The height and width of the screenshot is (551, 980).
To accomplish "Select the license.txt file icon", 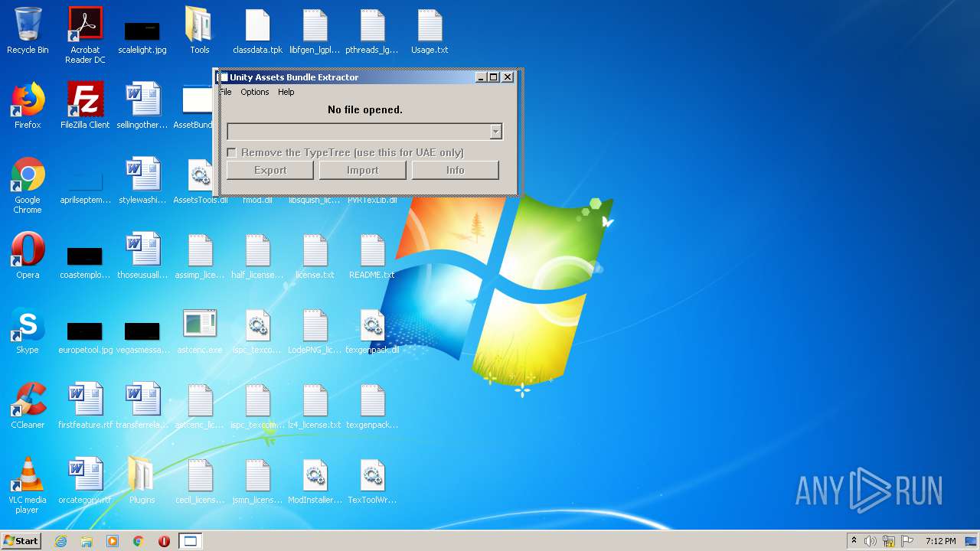I will [315, 256].
